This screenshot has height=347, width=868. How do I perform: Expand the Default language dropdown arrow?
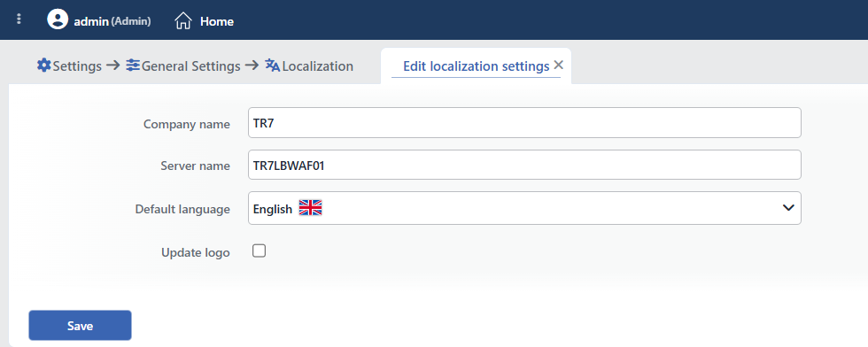pyautogui.click(x=788, y=208)
